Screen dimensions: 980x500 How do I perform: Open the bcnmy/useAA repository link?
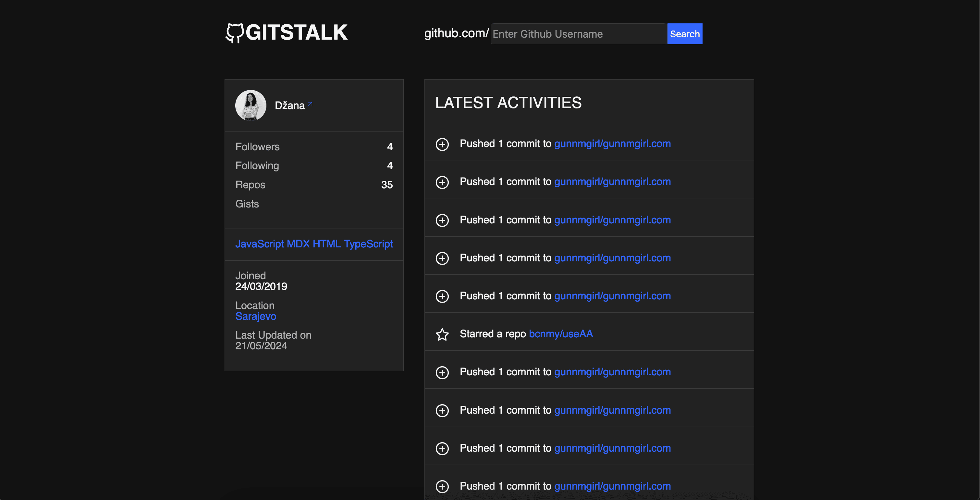point(560,334)
